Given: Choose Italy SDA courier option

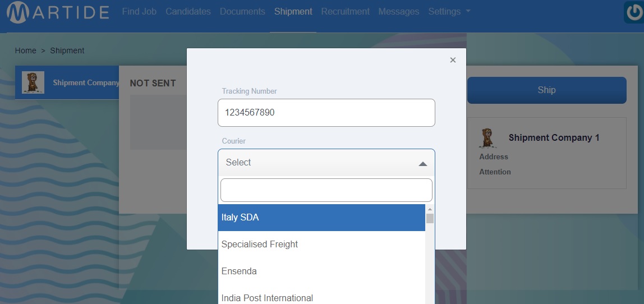Looking at the screenshot, I should pyautogui.click(x=321, y=217).
